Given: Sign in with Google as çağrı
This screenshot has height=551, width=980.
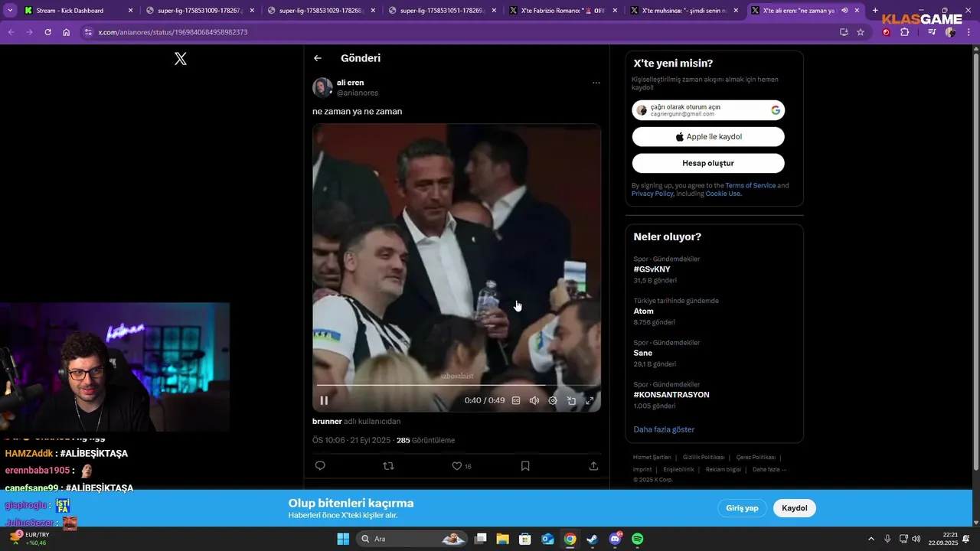Looking at the screenshot, I should coord(708,110).
